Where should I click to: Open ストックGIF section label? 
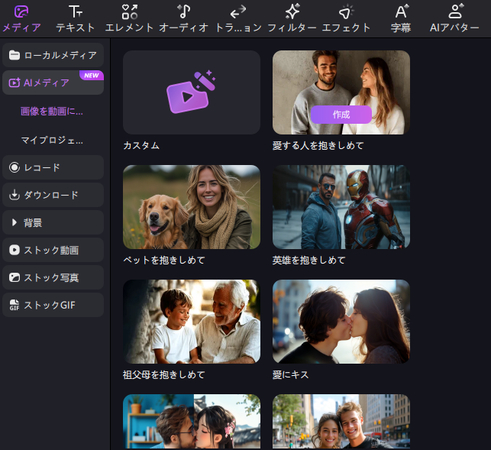point(50,305)
